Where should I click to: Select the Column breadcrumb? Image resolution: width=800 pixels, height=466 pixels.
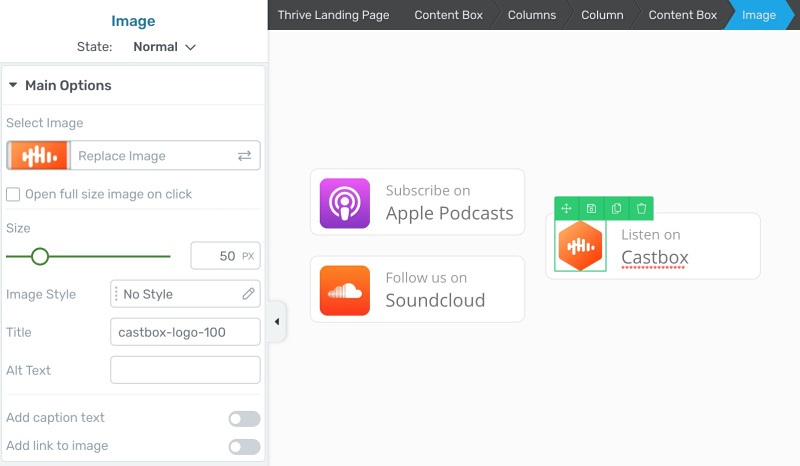coord(602,15)
